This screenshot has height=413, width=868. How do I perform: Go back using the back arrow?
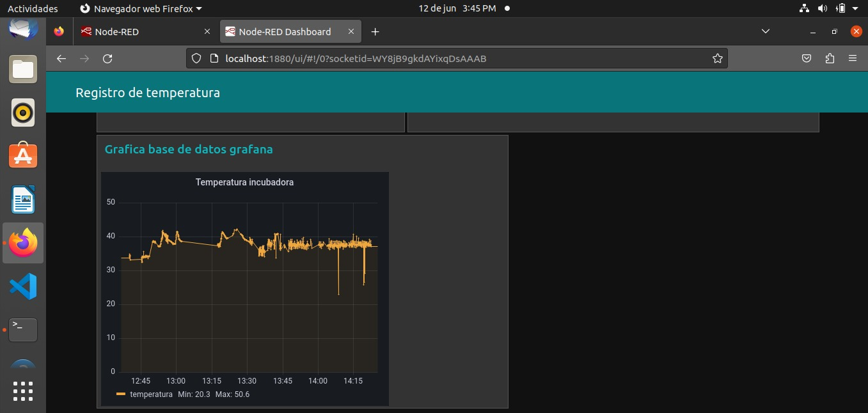pyautogui.click(x=61, y=58)
